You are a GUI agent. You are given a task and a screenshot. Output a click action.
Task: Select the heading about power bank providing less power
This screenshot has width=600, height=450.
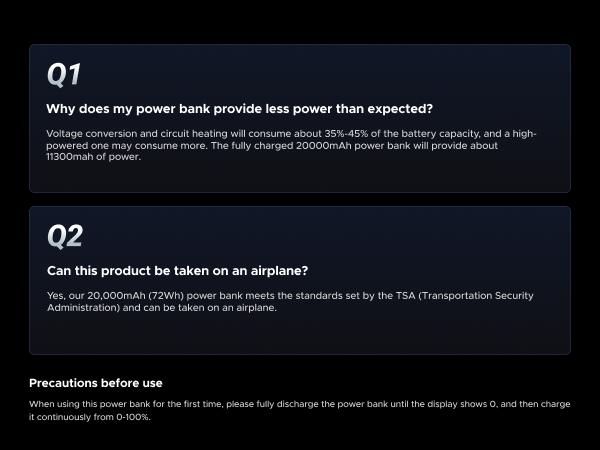pyautogui.click(x=239, y=109)
